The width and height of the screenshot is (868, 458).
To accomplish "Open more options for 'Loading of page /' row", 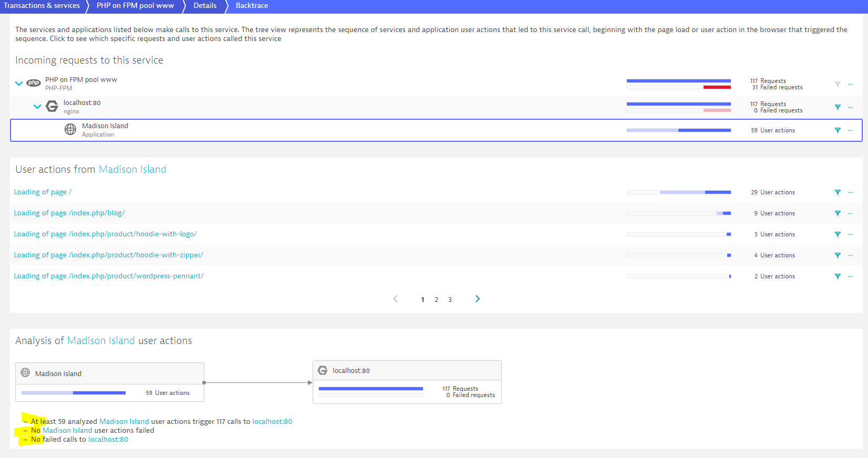I will (850, 192).
